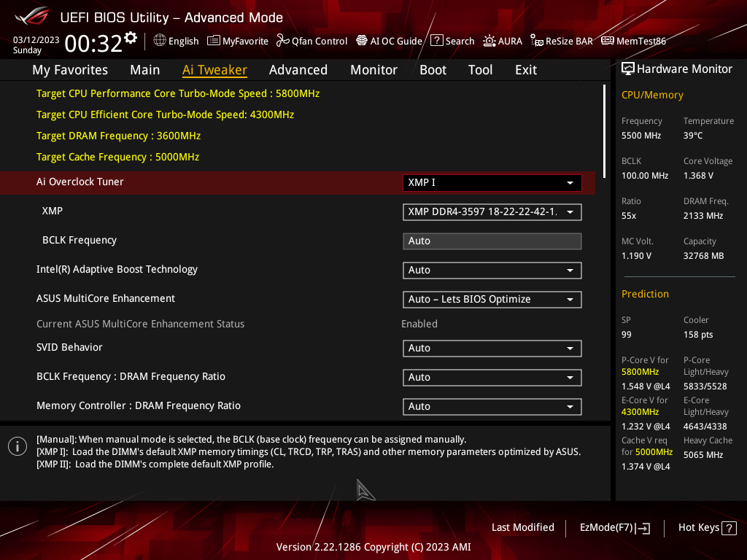Expand the XMP DDR4-3597 profile dropdown
The height and width of the screenshot is (560, 747).
(x=492, y=212)
